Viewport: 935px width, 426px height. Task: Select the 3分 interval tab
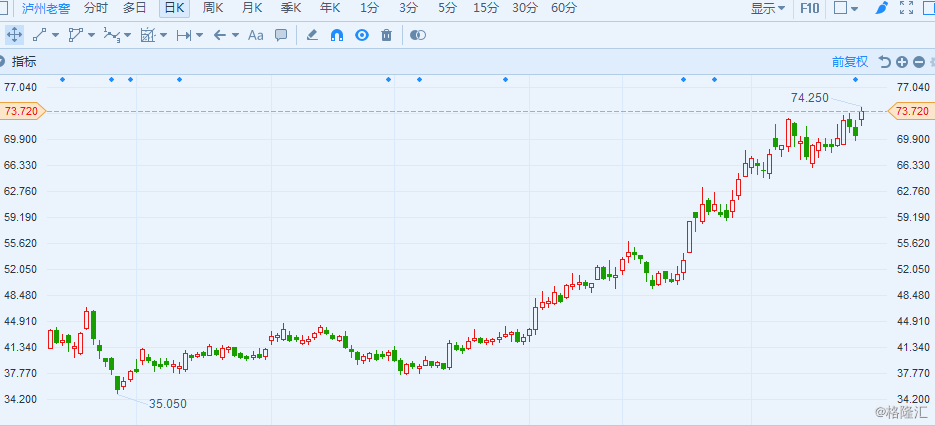click(408, 8)
